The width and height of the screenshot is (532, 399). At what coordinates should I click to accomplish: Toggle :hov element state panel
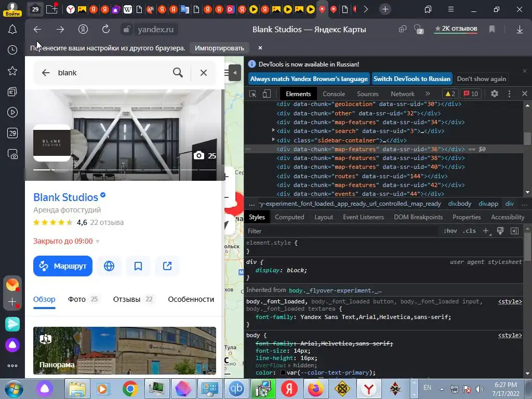(450, 231)
